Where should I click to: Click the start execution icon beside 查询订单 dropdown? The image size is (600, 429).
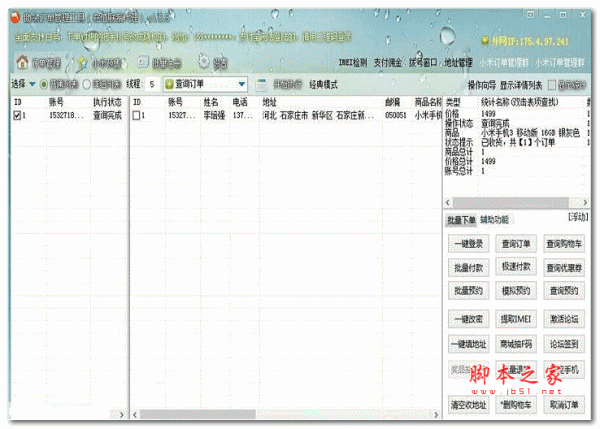click(261, 85)
